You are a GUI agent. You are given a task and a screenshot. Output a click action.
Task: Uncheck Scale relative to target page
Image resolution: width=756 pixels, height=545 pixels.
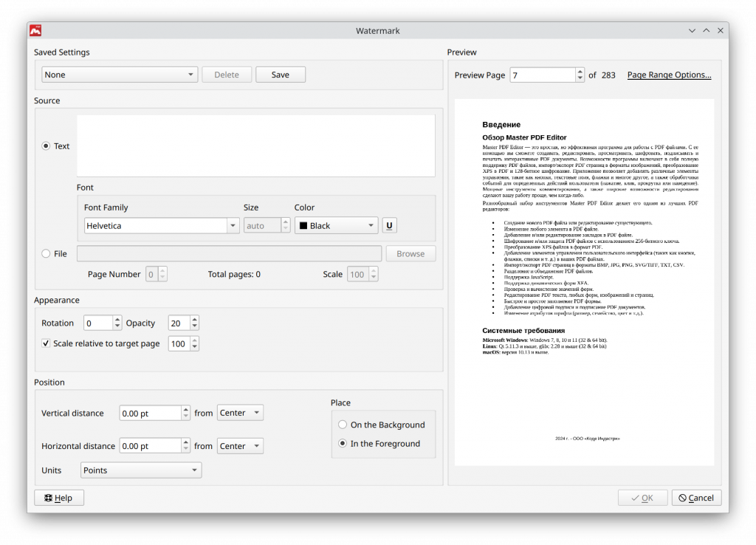coord(46,343)
